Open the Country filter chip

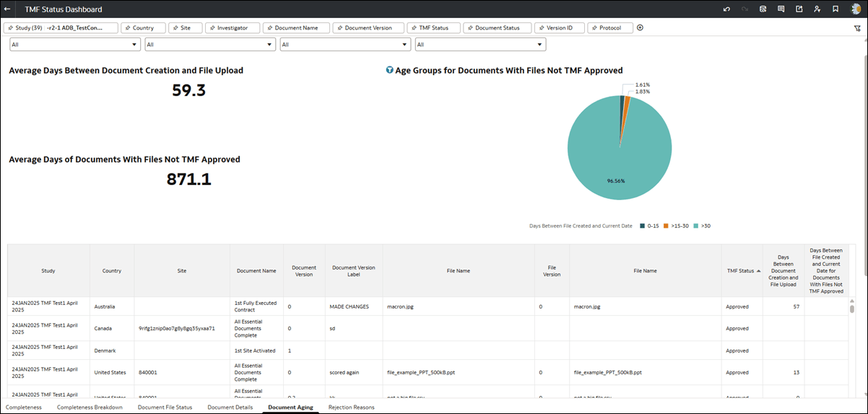click(x=143, y=28)
